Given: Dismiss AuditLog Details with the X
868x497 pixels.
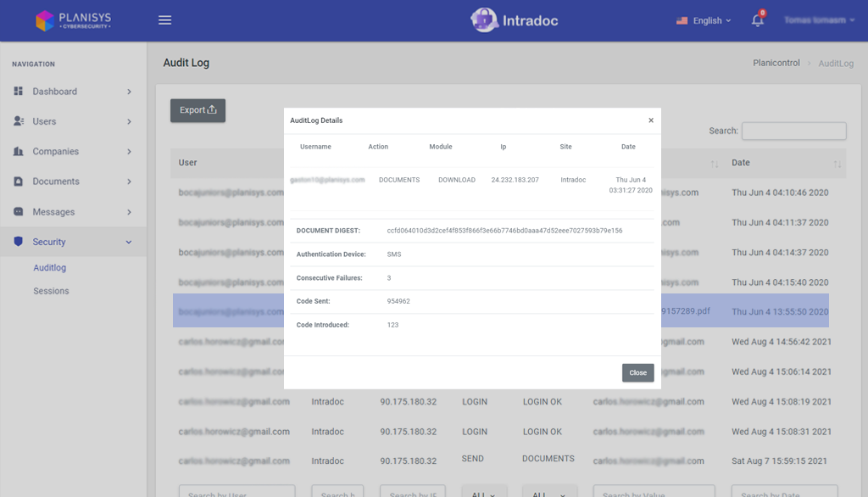Looking at the screenshot, I should click(x=651, y=120).
